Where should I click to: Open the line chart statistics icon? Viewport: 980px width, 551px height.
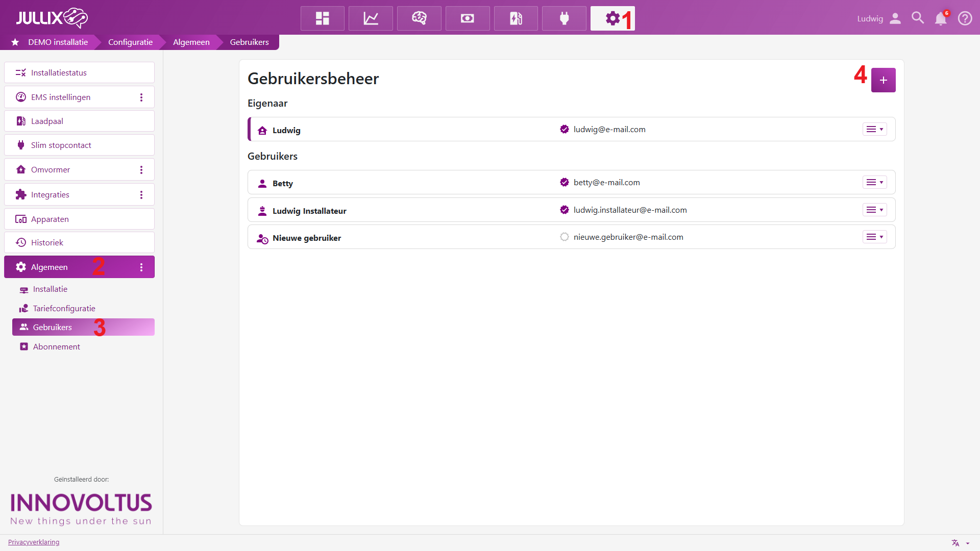click(371, 18)
